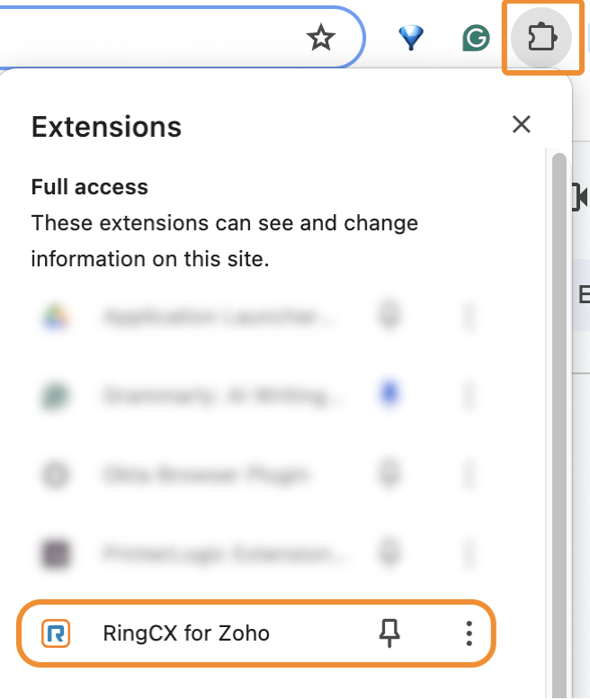590x700 pixels.
Task: Click the Okta Browser Plugin list icon
Action: [56, 473]
